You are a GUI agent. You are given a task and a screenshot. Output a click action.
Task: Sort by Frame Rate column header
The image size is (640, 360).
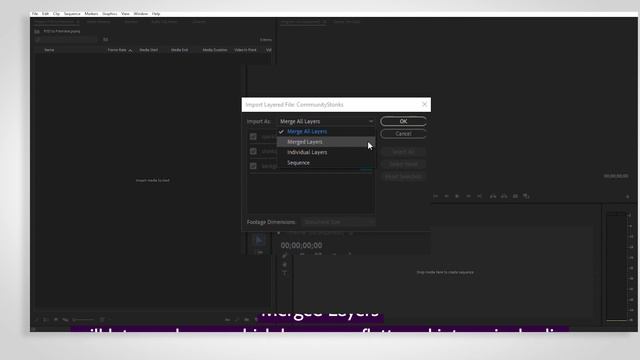coord(117,50)
